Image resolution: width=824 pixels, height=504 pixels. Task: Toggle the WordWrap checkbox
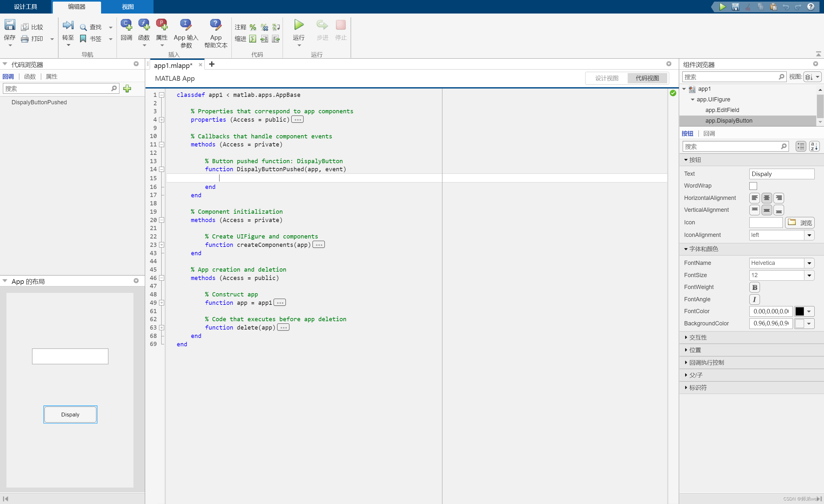click(753, 186)
